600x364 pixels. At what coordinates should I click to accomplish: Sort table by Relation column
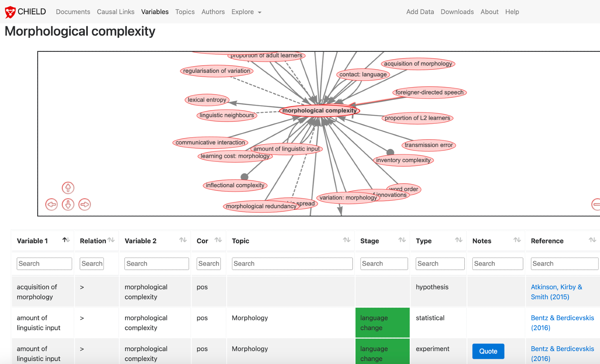[x=111, y=240]
